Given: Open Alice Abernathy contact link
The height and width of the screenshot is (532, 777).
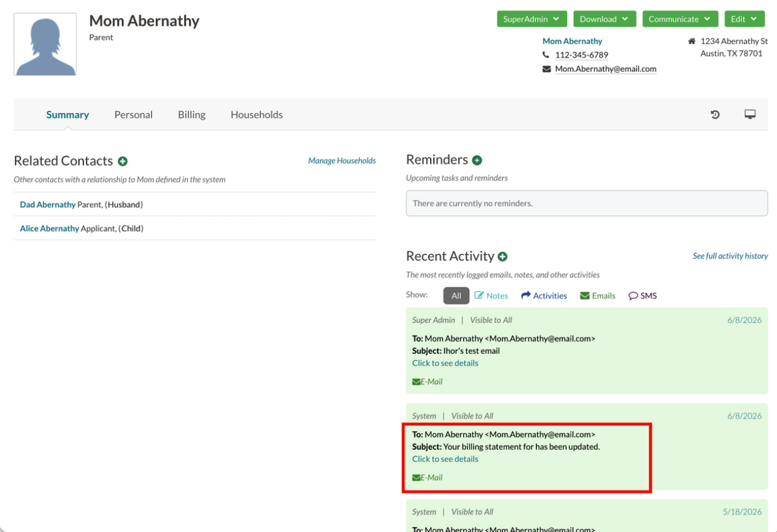Looking at the screenshot, I should [49, 229].
